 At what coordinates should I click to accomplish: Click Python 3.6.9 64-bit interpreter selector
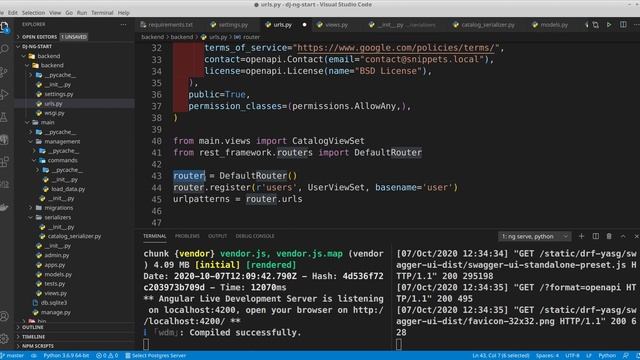pyautogui.click(x=67, y=356)
